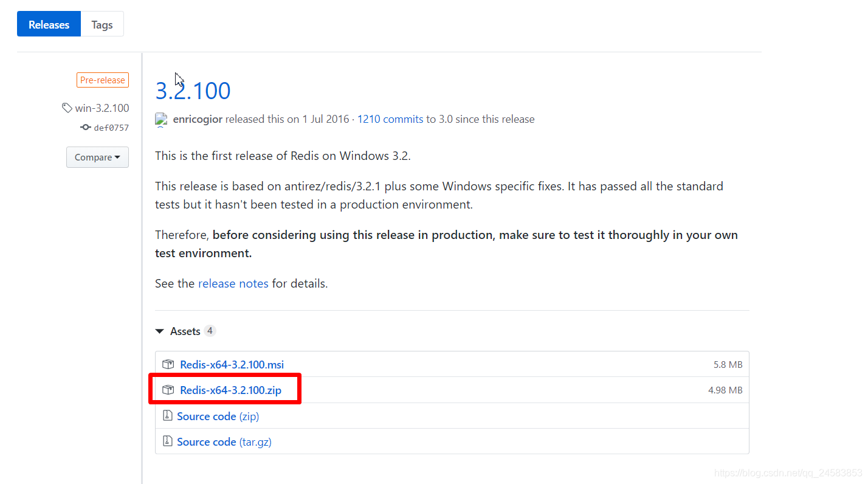Download Source code (tar.gz)
The image size is (868, 484).
click(224, 442)
